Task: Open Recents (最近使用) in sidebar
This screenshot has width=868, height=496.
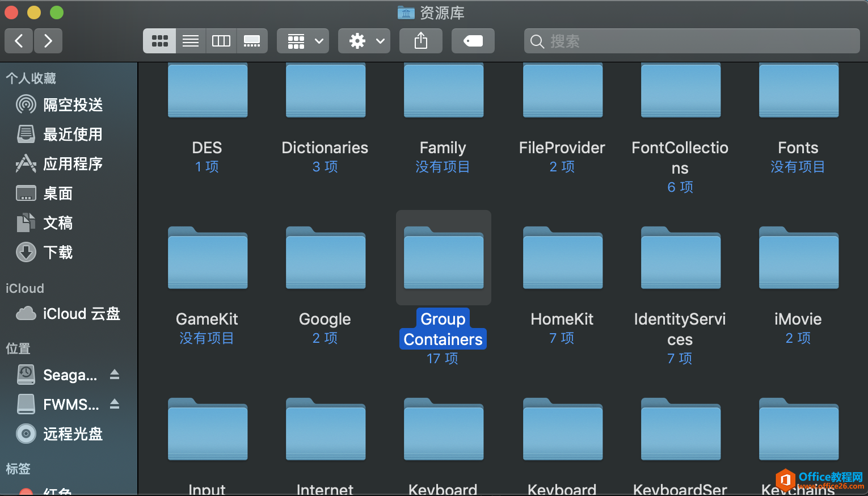Action: click(x=69, y=134)
